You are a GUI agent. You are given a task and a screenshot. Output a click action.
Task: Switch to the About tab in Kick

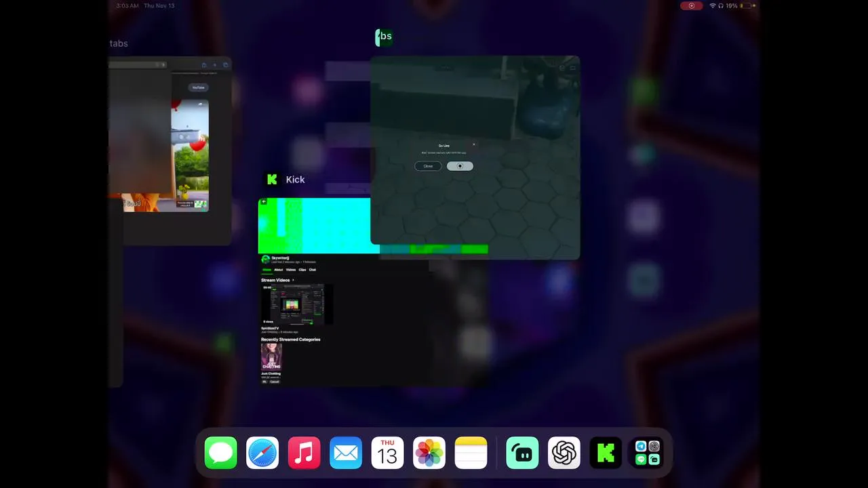tap(278, 270)
